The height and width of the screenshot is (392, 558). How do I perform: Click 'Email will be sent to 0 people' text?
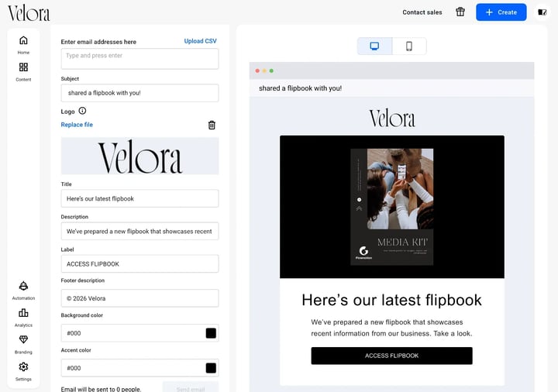[x=101, y=389]
